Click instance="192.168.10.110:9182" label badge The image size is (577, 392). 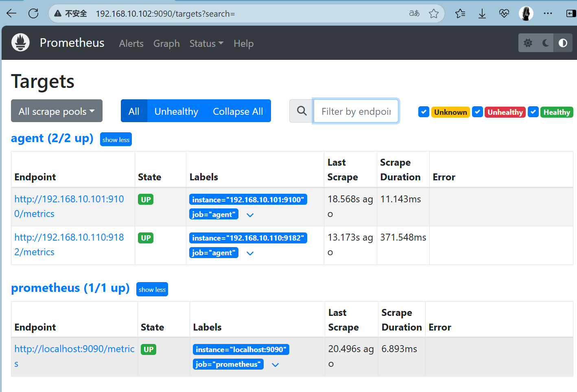pos(248,238)
